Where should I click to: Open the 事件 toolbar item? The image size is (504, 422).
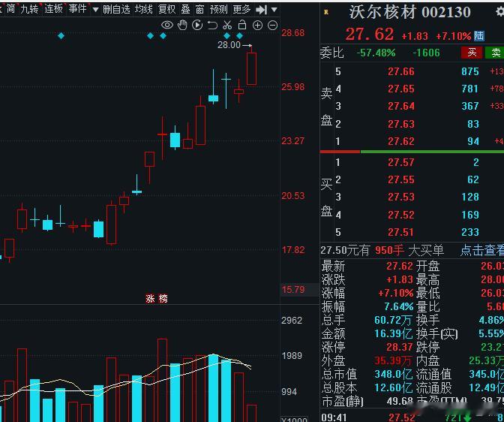click(x=77, y=9)
